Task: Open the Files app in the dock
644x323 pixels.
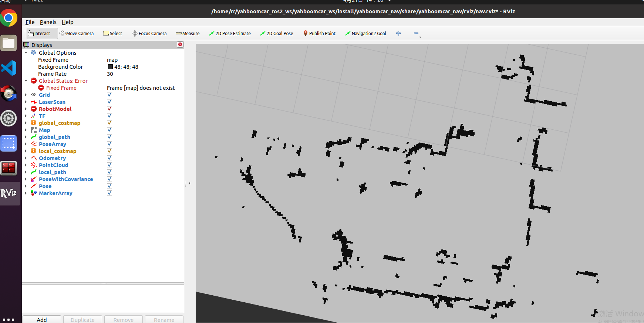Action: coord(9,43)
